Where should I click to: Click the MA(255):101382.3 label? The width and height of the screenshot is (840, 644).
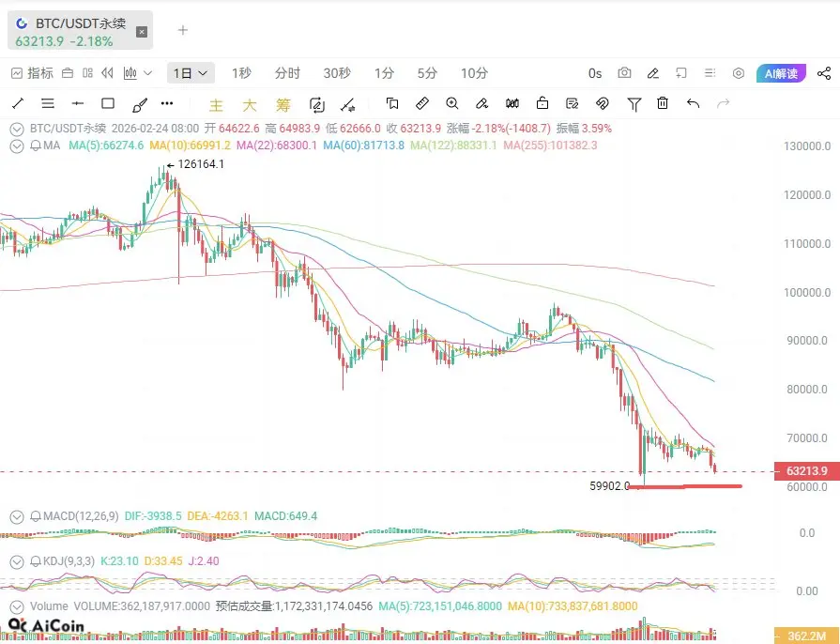point(550,146)
